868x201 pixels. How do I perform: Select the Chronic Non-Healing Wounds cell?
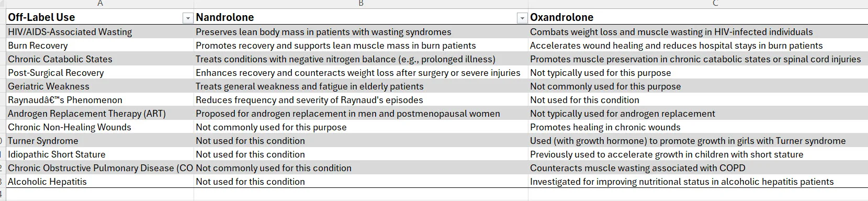coord(100,127)
